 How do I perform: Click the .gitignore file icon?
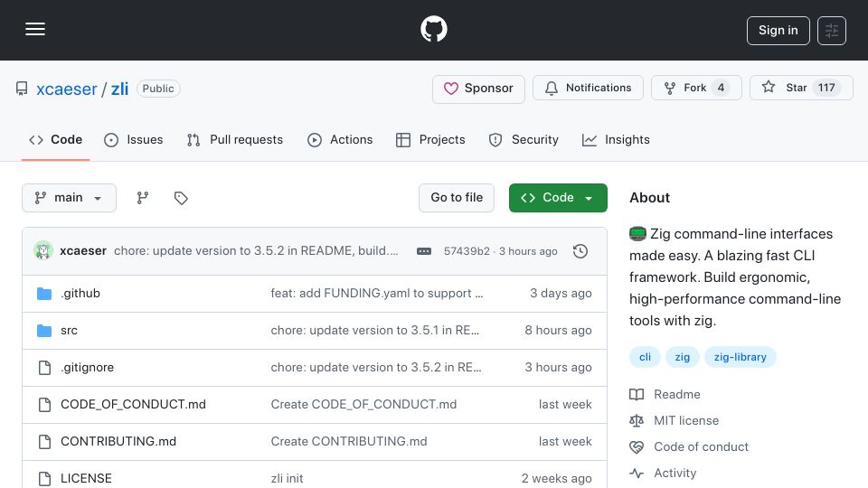click(x=44, y=368)
